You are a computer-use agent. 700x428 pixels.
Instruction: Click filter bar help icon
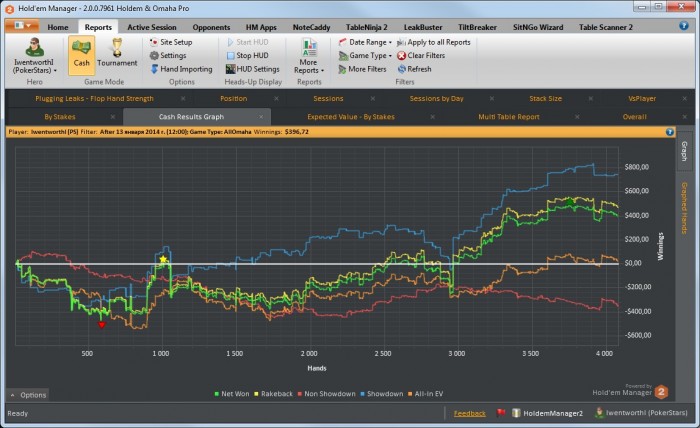point(669,132)
